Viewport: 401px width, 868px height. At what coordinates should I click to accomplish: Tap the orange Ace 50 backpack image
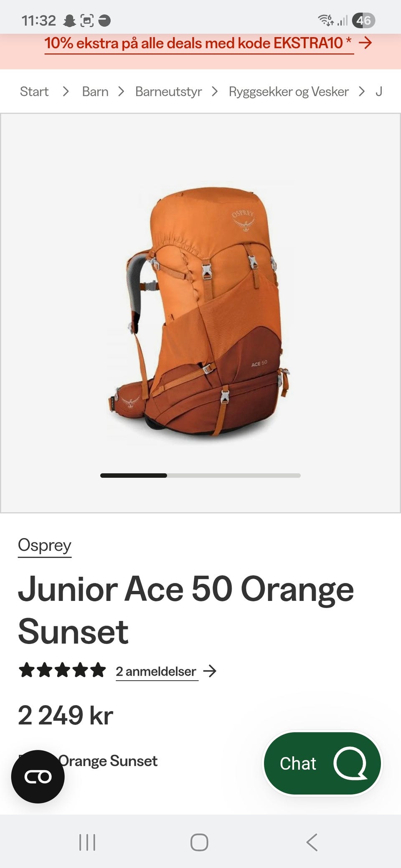[x=200, y=312]
